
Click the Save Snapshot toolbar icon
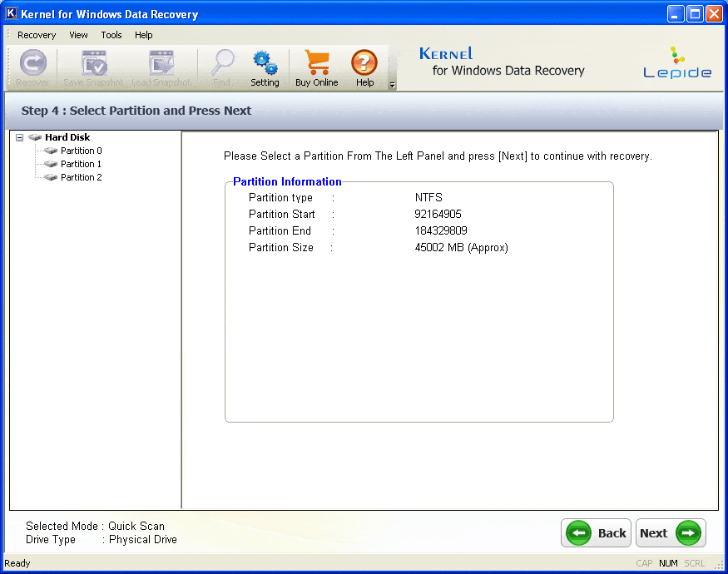coord(94,62)
